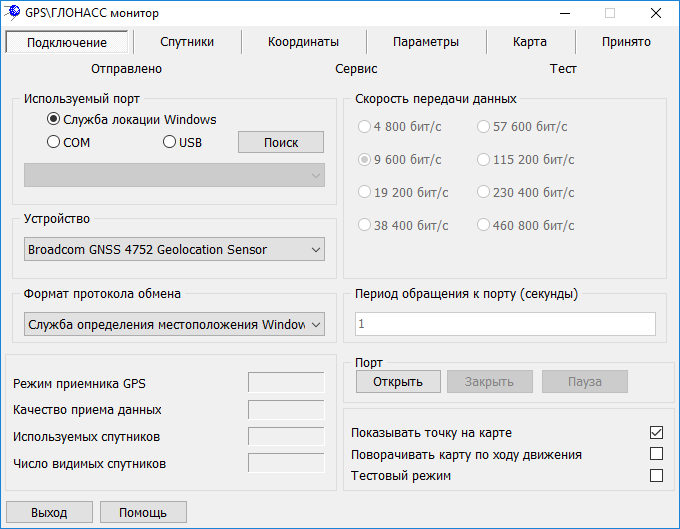Select the COM port radio button
The image size is (680, 529).
(54, 142)
